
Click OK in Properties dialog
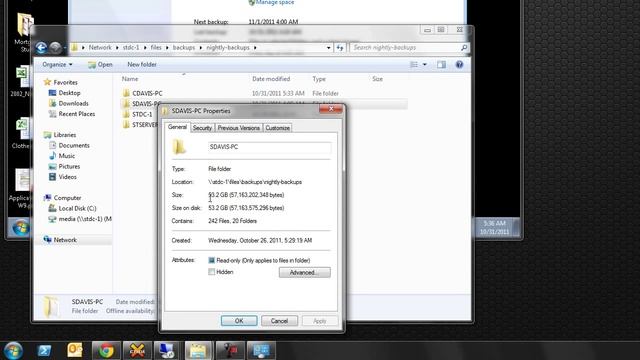(x=239, y=321)
